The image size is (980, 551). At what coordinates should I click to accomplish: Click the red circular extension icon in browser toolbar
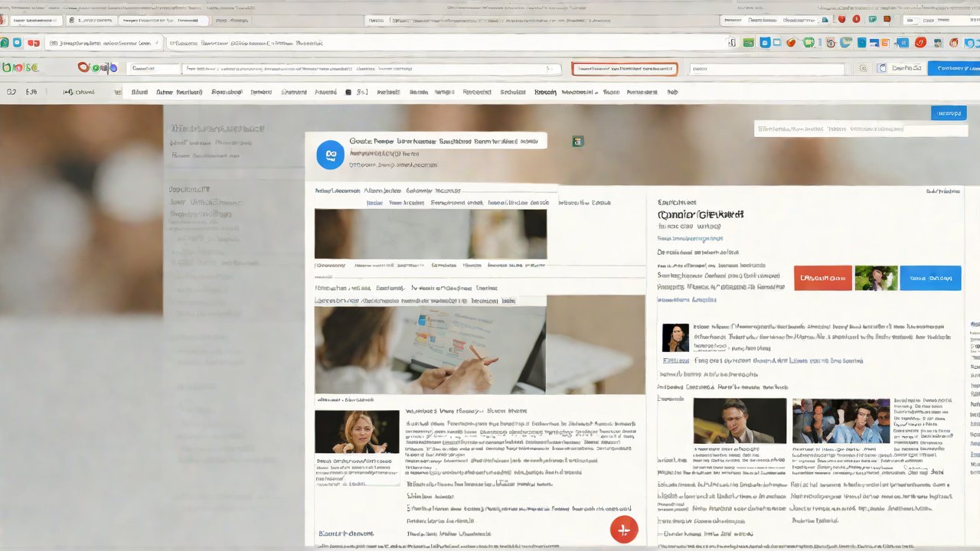tap(920, 43)
